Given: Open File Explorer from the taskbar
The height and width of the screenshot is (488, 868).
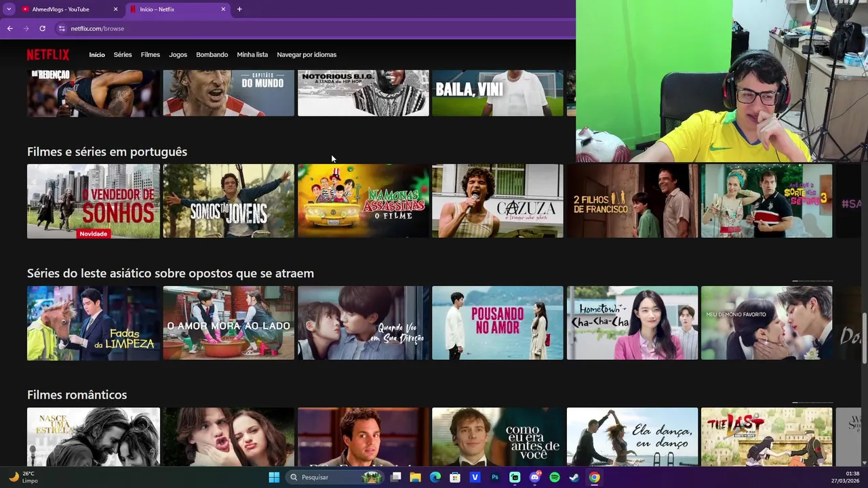Looking at the screenshot, I should 416,477.
